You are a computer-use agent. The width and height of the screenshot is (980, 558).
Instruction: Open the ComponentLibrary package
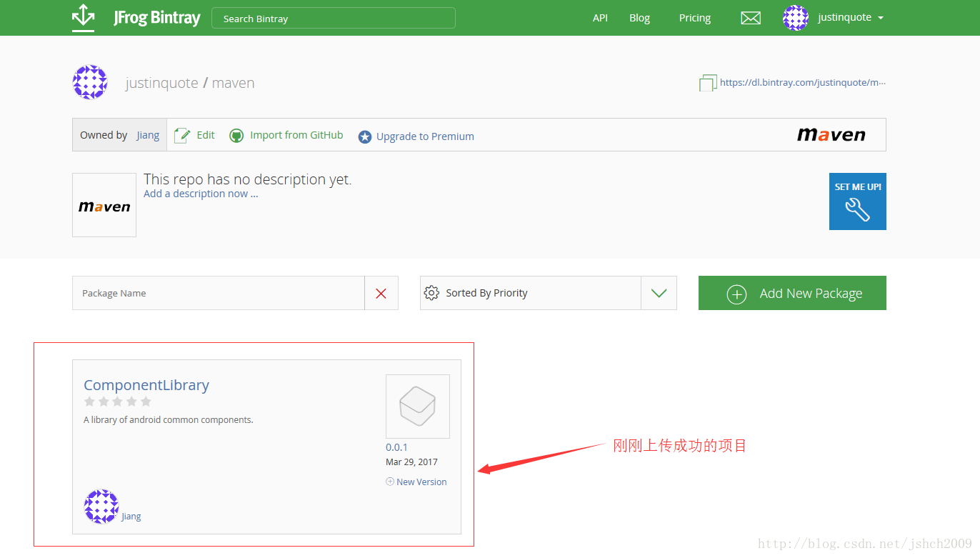pos(146,384)
